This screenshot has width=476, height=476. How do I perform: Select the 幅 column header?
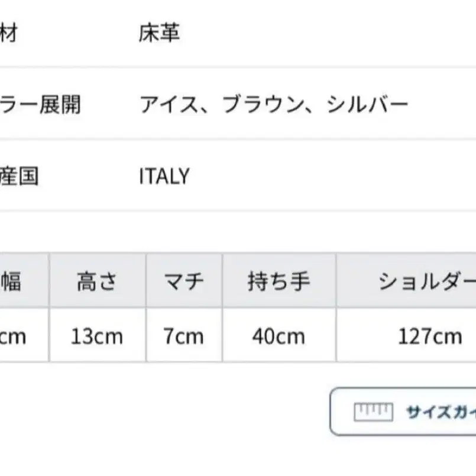coord(11,281)
